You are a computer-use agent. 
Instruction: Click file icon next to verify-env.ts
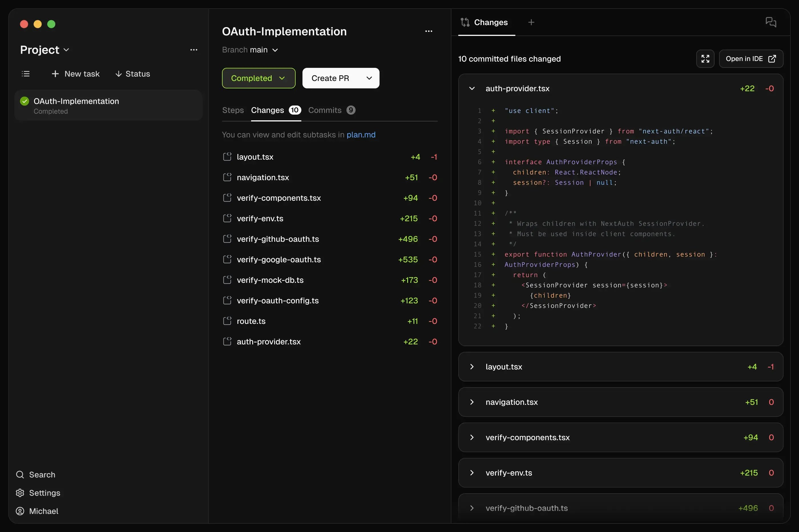point(227,218)
